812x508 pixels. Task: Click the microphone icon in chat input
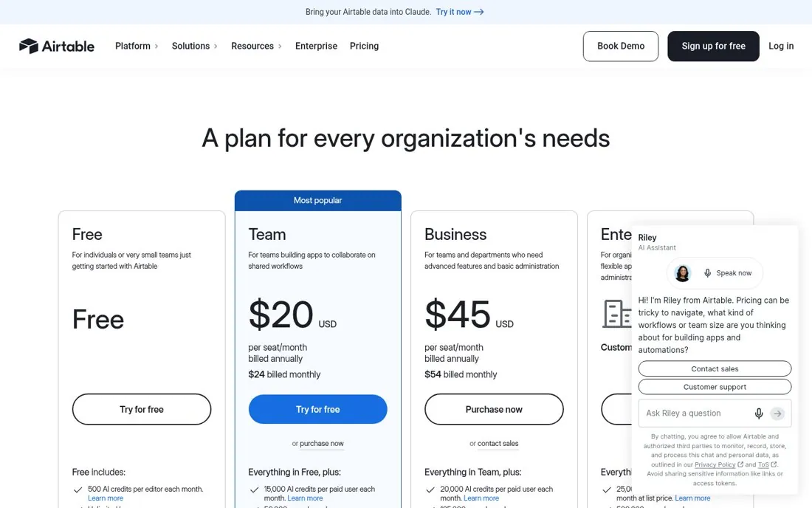pyautogui.click(x=759, y=413)
